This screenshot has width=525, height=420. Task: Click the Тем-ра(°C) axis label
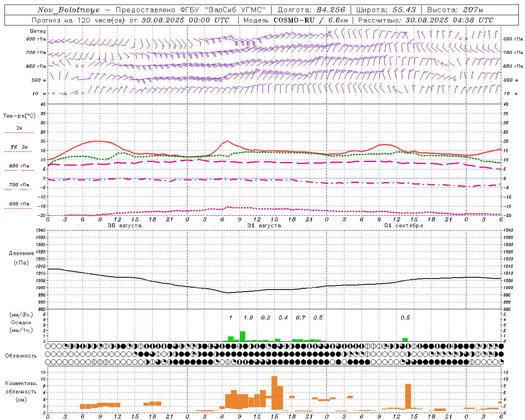(x=19, y=116)
